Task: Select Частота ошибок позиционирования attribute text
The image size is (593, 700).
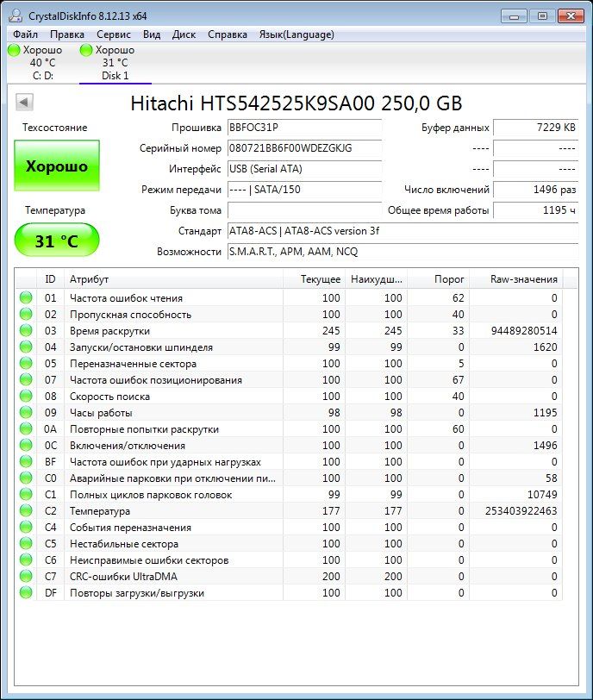Action: tap(156, 380)
